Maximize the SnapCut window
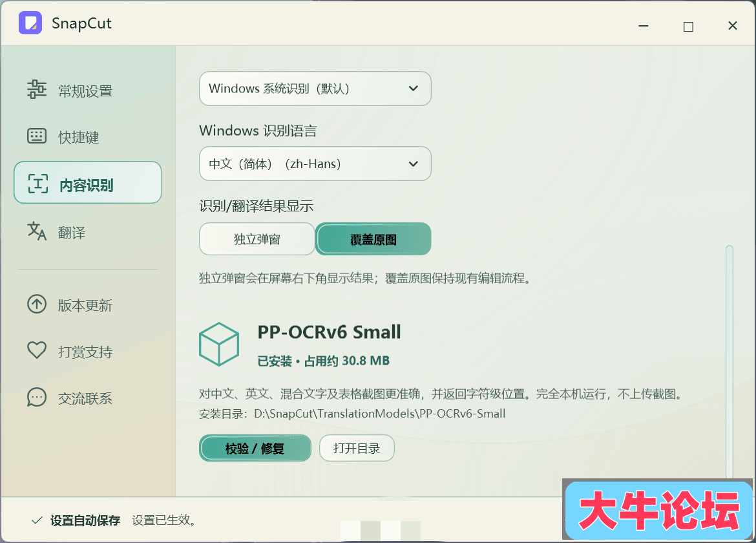This screenshot has width=756, height=543. [x=689, y=26]
